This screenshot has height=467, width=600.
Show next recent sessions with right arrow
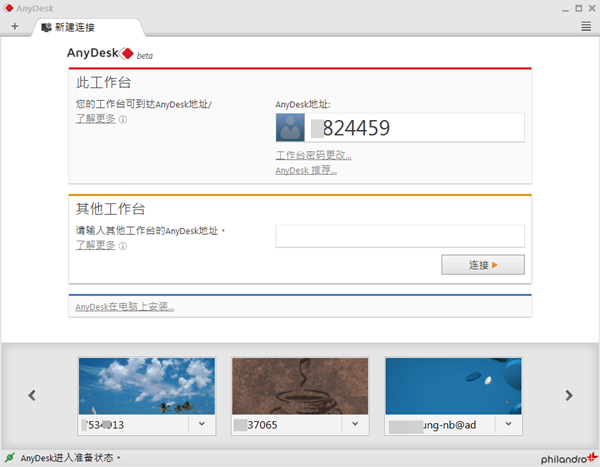tap(569, 395)
